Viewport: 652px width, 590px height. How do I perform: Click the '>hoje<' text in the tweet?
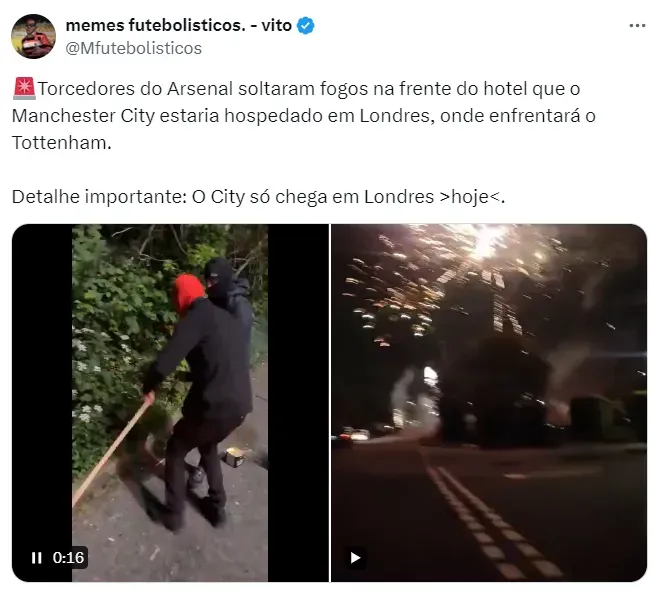coord(470,197)
